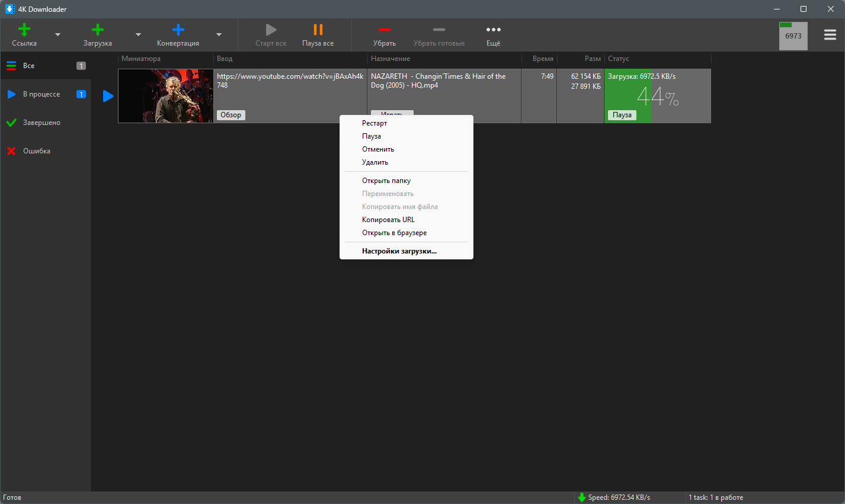Click the 6973 speed indicator box
Image resolution: width=845 pixels, height=504 pixels.
pyautogui.click(x=793, y=36)
